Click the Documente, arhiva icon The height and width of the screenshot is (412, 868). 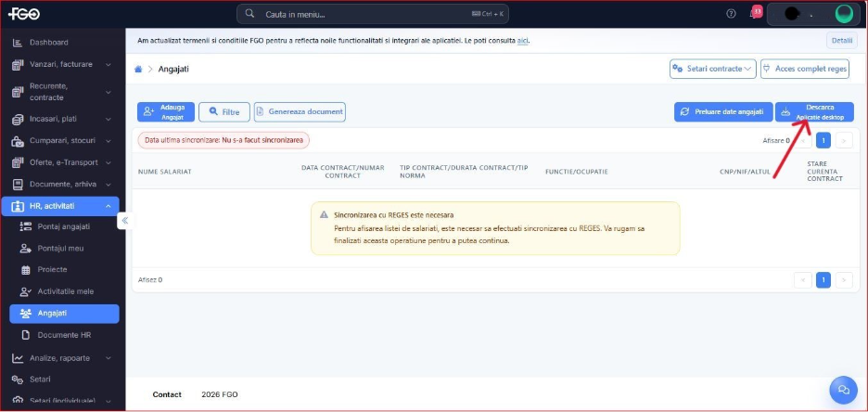coord(18,185)
